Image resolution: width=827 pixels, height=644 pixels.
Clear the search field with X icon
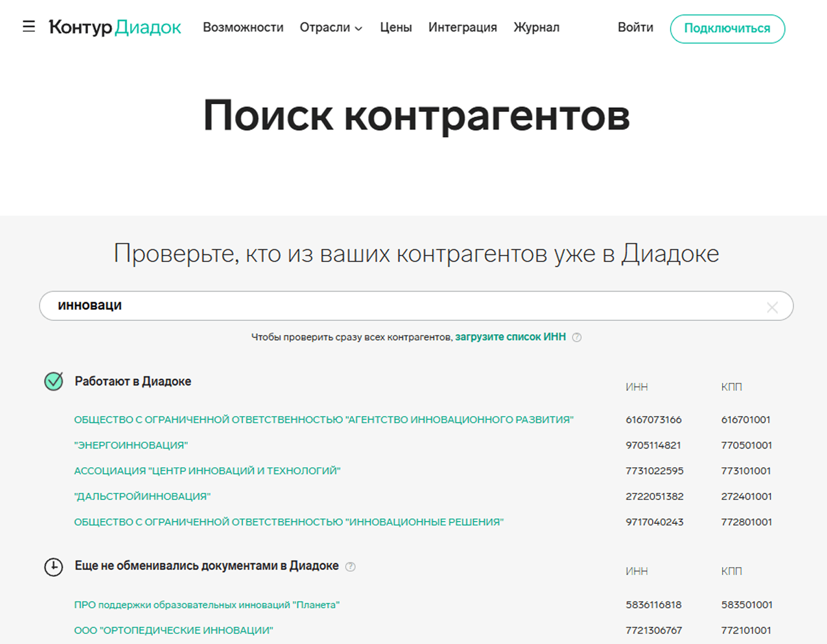(772, 307)
